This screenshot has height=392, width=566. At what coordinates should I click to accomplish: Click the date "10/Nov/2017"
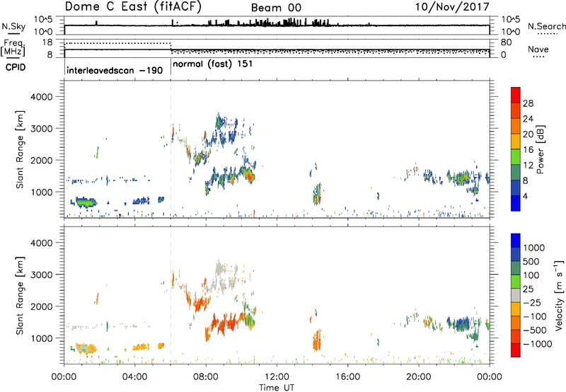[x=452, y=7]
